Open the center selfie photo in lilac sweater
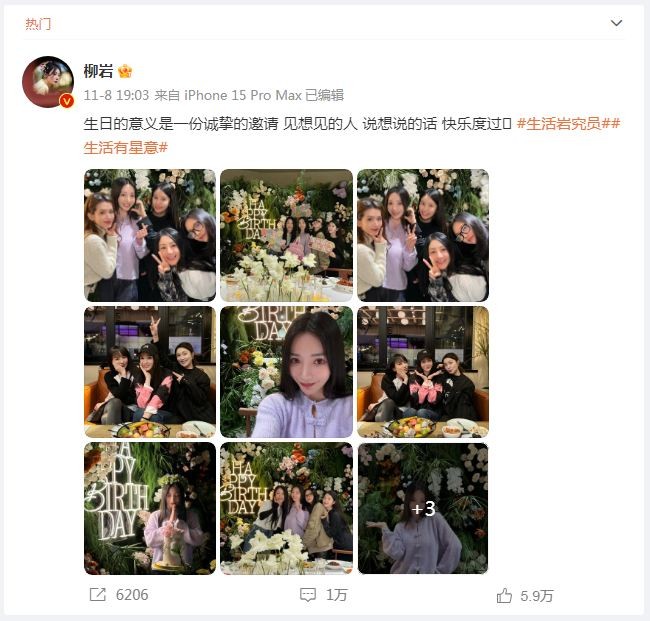The image size is (650, 621). tap(286, 372)
